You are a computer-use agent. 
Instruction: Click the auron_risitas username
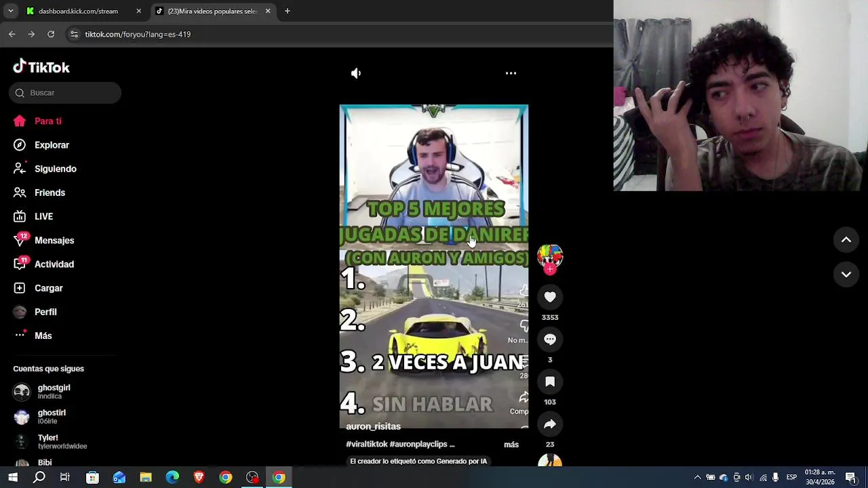[373, 426]
